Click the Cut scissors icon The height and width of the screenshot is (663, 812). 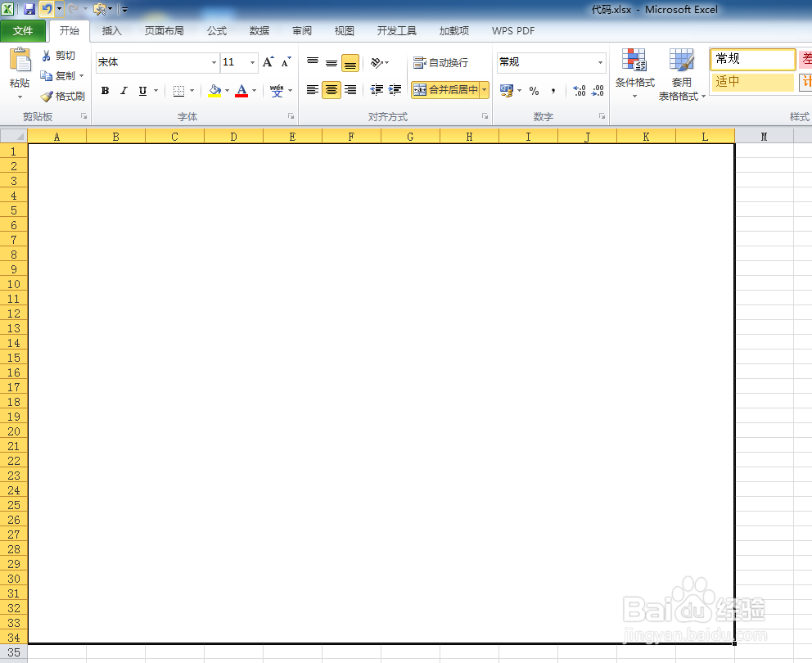[x=46, y=56]
